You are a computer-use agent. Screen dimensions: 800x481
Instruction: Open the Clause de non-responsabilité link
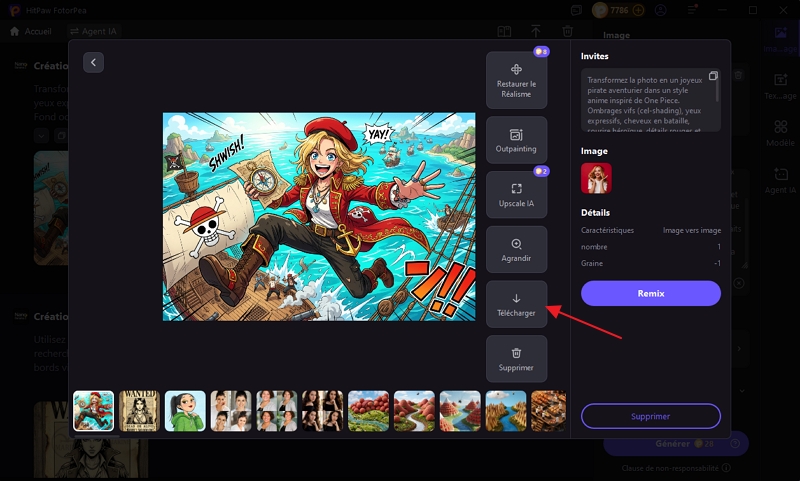click(x=670, y=468)
